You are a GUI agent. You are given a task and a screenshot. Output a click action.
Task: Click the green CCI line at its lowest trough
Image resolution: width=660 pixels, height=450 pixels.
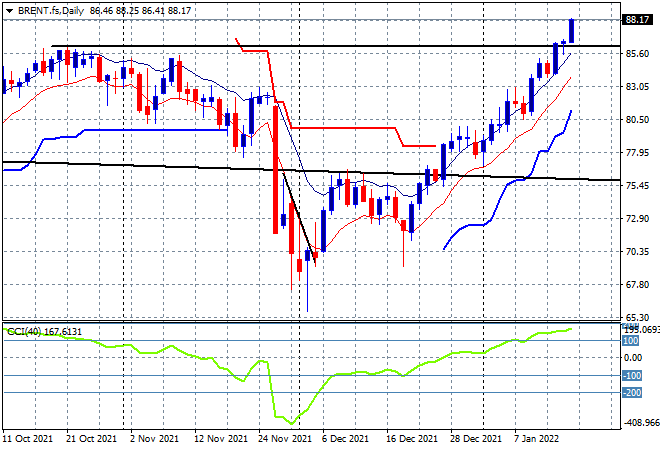pyautogui.click(x=291, y=423)
